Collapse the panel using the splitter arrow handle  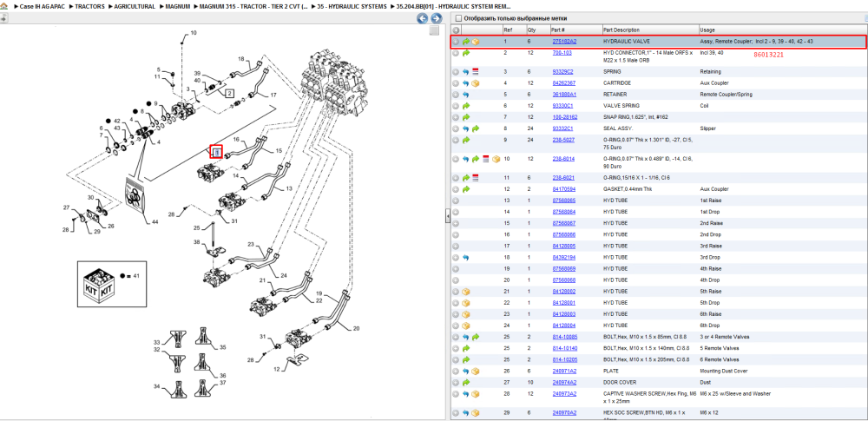[x=447, y=218]
